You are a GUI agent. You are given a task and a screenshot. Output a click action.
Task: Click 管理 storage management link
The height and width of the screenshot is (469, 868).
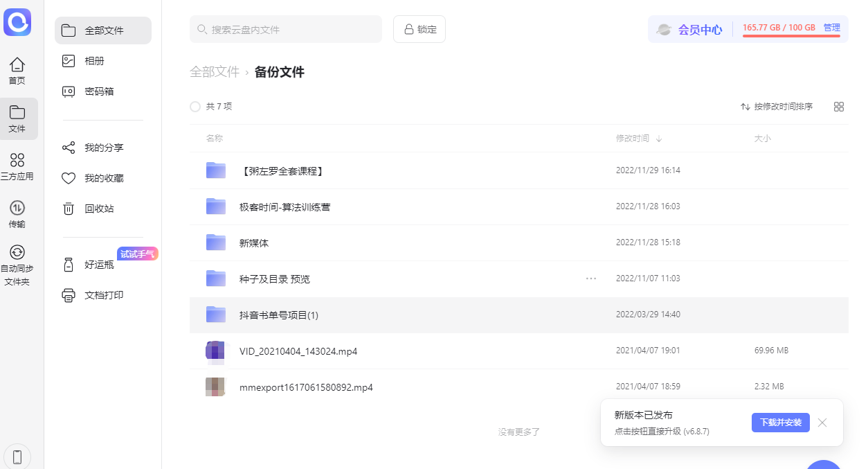(x=831, y=28)
